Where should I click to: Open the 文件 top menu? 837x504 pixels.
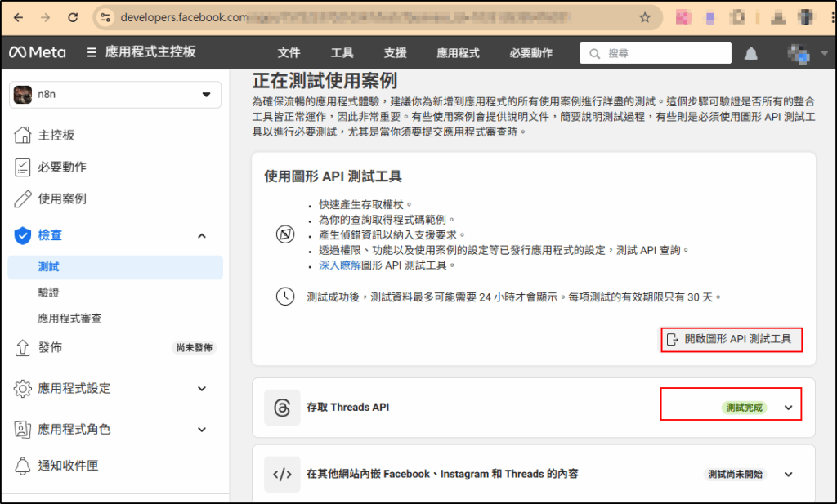click(x=289, y=53)
